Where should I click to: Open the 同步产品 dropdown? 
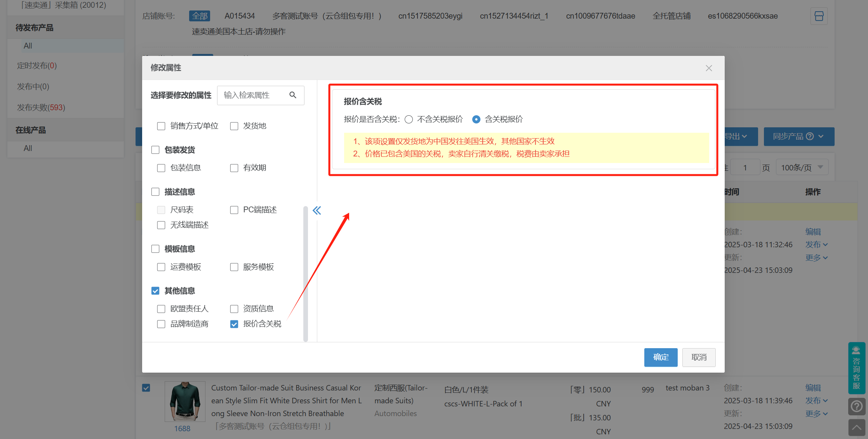tap(799, 136)
